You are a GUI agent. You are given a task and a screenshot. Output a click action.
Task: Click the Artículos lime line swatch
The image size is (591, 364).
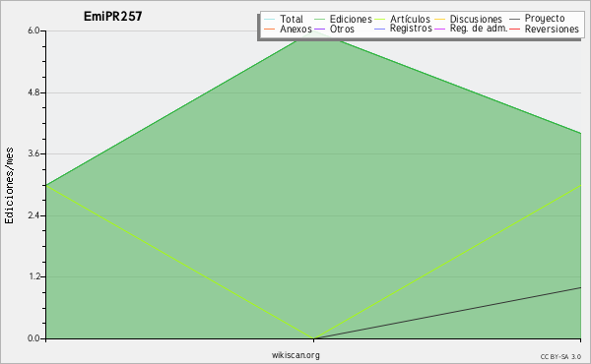380,20
